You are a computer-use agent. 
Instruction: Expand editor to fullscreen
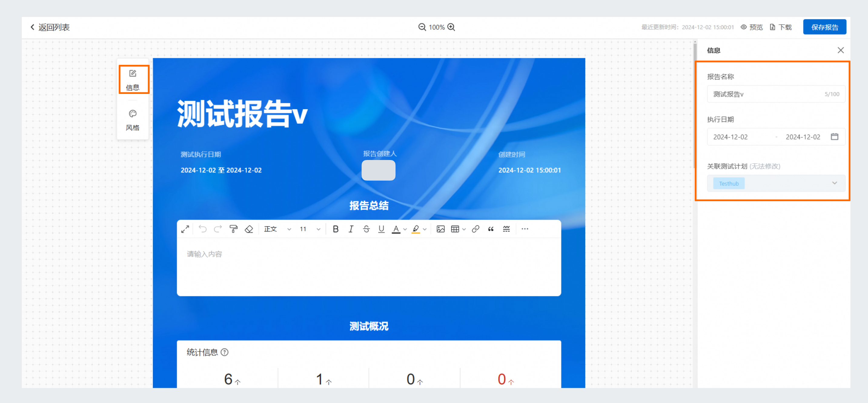pyautogui.click(x=185, y=229)
